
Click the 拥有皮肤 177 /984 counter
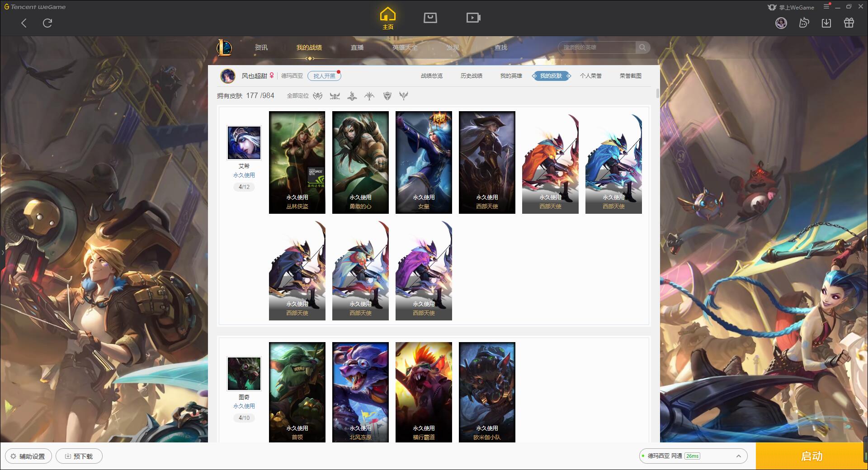click(x=245, y=96)
